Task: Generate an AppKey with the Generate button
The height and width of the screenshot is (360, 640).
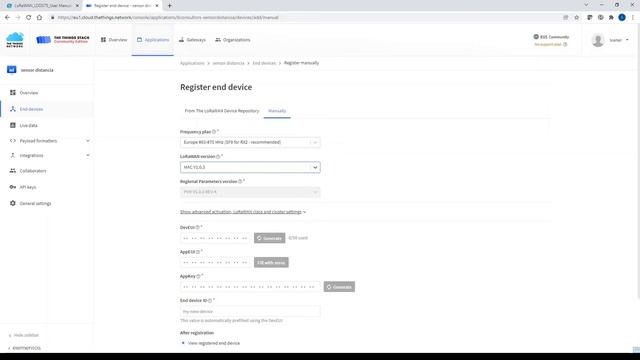Action: point(339,287)
